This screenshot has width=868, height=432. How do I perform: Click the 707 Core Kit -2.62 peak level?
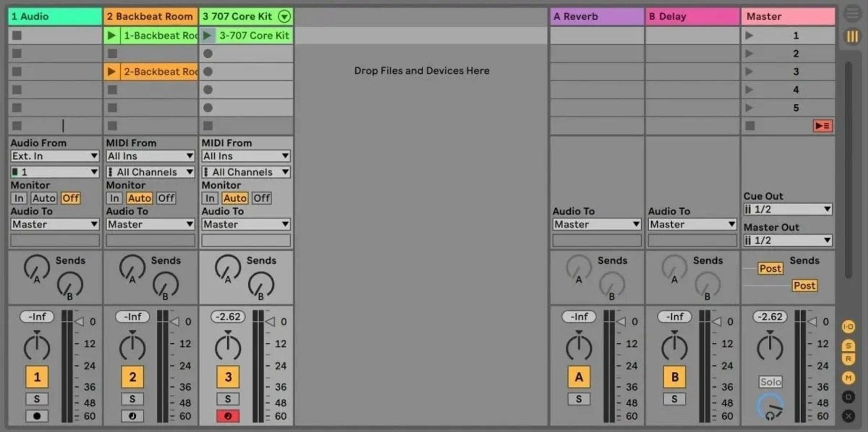click(x=228, y=317)
